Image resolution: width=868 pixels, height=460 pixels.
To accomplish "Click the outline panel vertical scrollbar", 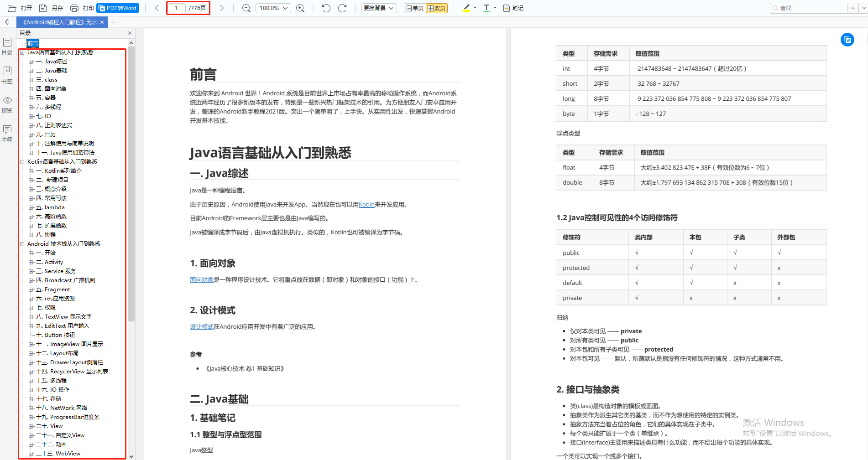I will 131,184.
